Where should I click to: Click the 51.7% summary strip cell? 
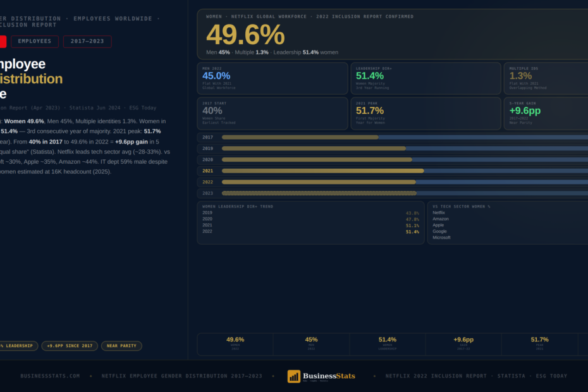(x=539, y=344)
